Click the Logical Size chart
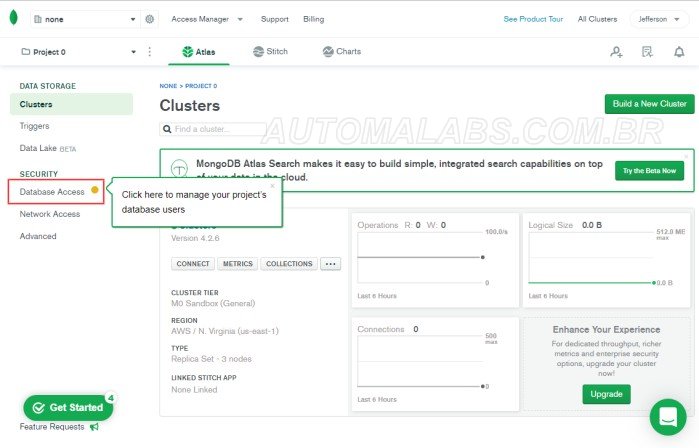The image size is (699, 448). (607, 260)
